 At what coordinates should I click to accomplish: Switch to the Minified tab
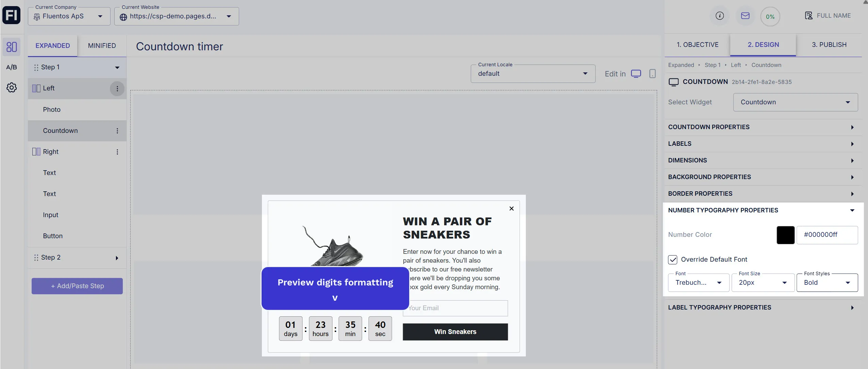pyautogui.click(x=102, y=46)
